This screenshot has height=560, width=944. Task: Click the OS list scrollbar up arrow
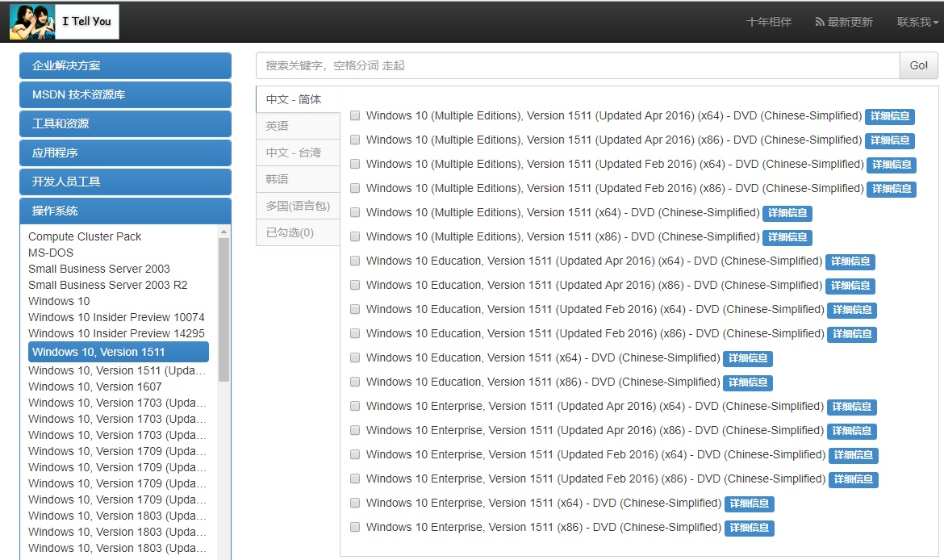pyautogui.click(x=224, y=232)
